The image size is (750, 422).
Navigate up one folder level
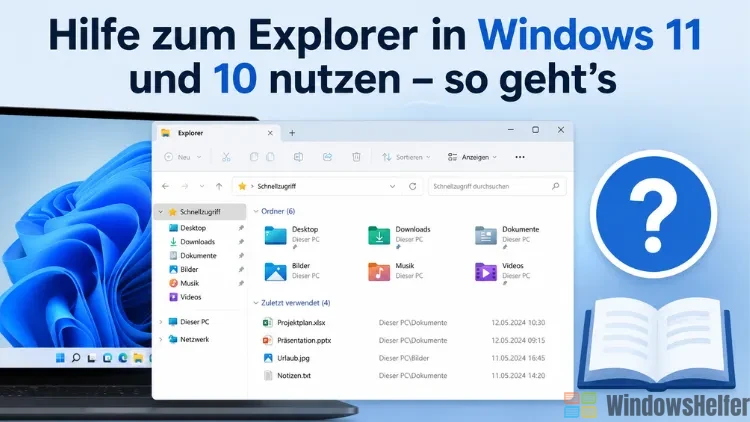tap(219, 186)
